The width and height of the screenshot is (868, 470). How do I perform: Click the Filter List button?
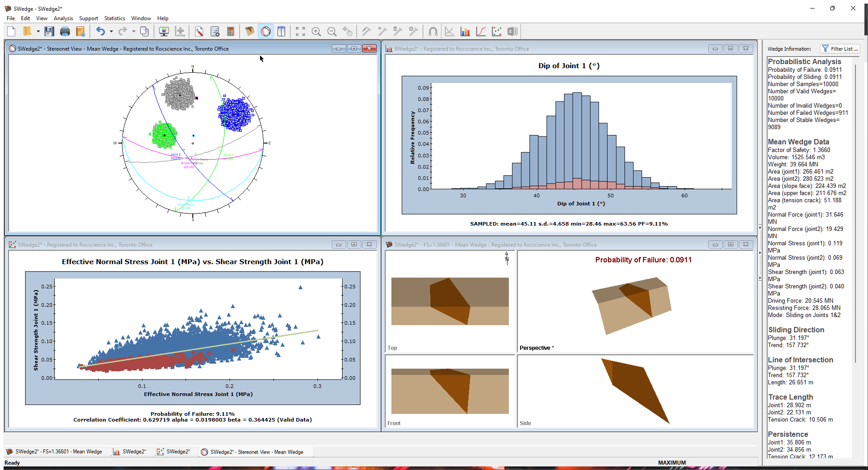pyautogui.click(x=840, y=48)
